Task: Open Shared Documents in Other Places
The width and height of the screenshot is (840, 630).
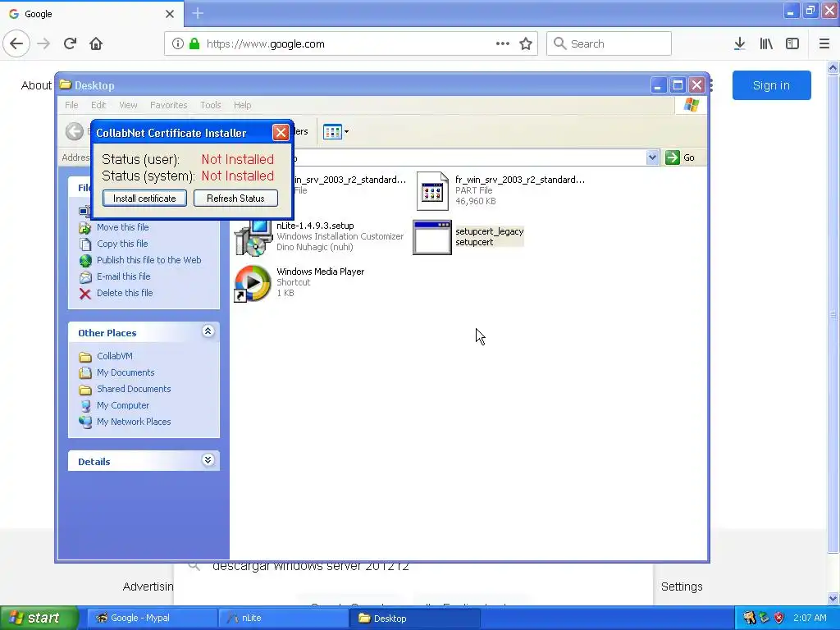Action: coord(134,389)
